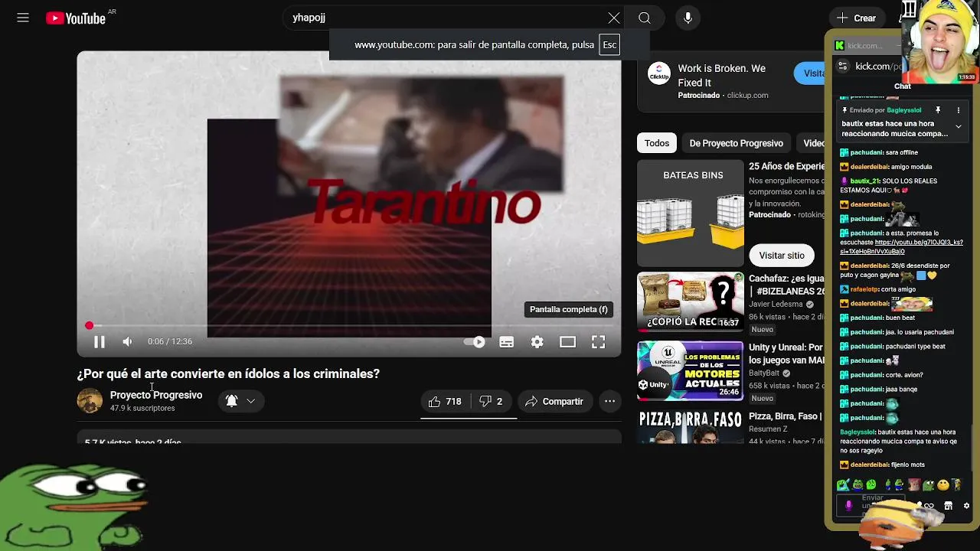Enter fullscreen with the player's fullscreen icon
The image size is (980, 551).
598,342
